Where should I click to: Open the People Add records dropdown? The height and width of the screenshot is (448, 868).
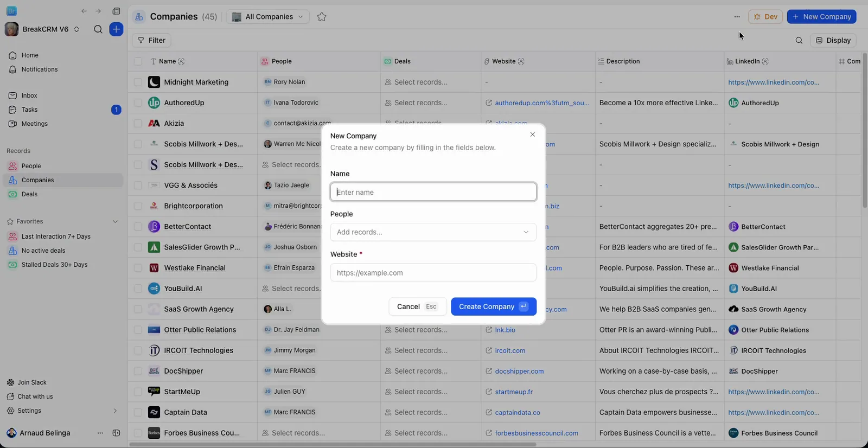(433, 232)
